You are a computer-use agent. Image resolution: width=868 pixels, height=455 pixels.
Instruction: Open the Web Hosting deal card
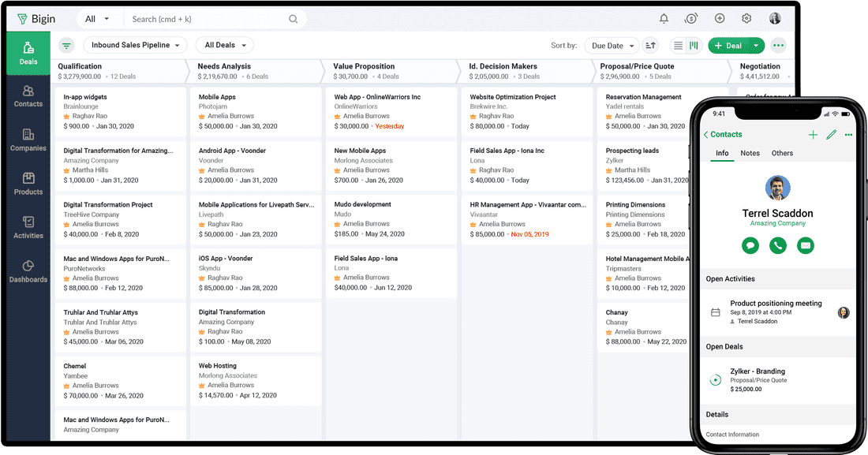pyautogui.click(x=256, y=380)
